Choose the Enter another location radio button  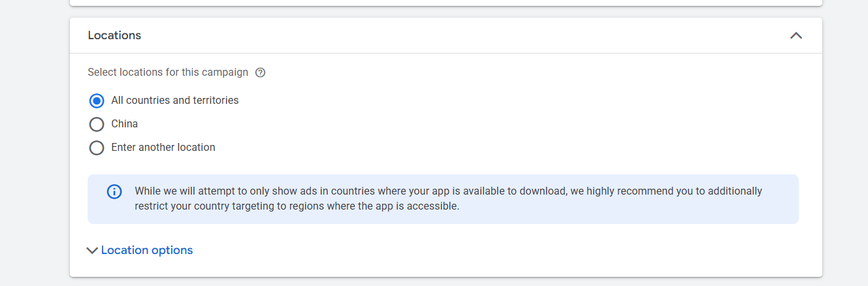click(x=97, y=148)
